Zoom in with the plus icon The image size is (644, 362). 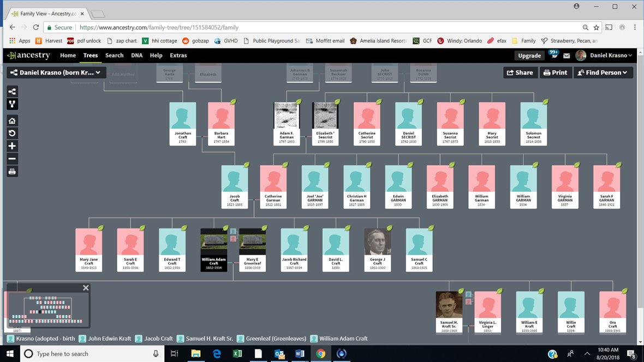[x=12, y=146]
